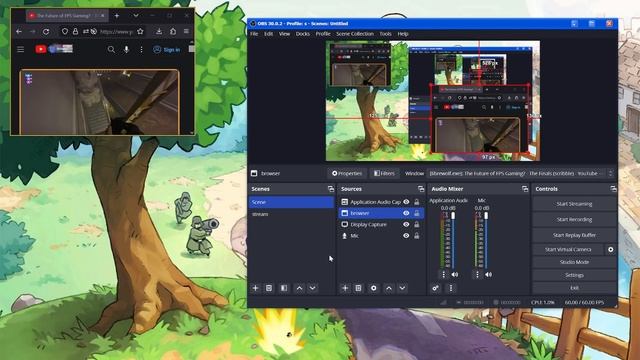Move source down with arrow icon
Screen dimensions: 640x360
(402, 288)
